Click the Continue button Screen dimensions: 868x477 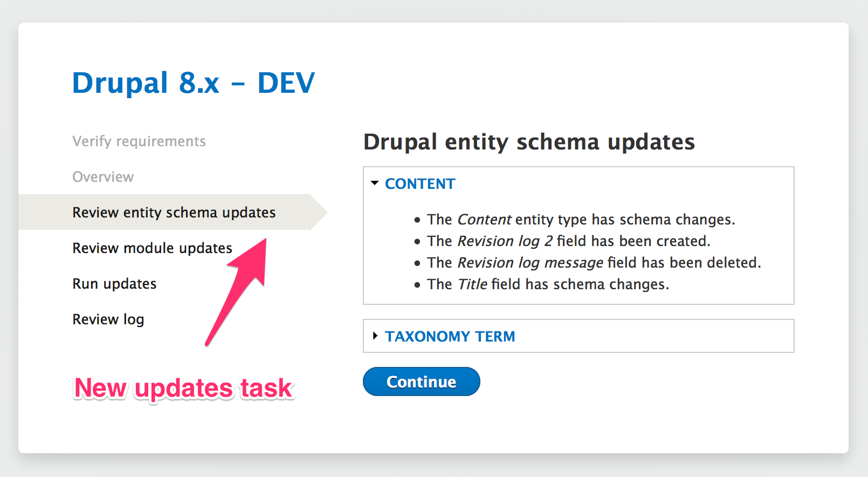(422, 381)
